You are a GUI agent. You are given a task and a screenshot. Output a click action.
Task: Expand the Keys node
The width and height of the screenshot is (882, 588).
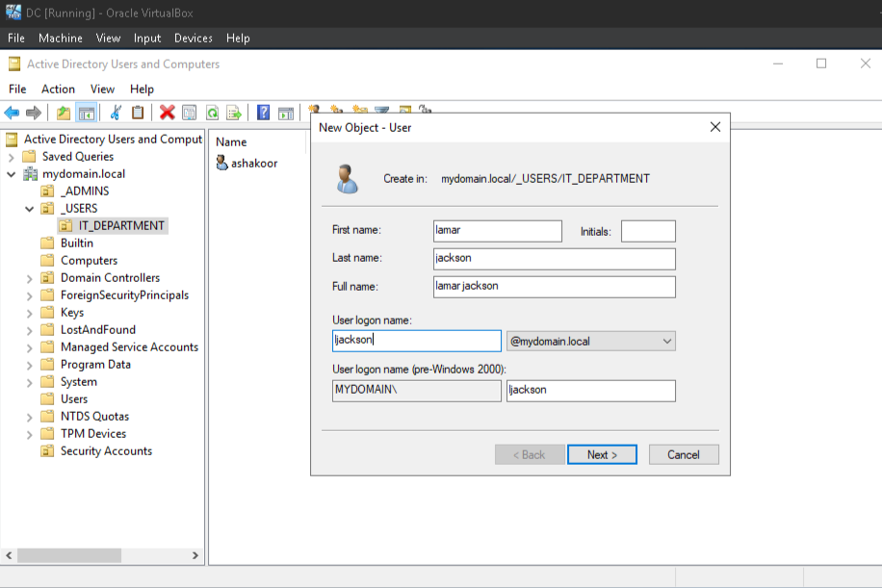29,313
